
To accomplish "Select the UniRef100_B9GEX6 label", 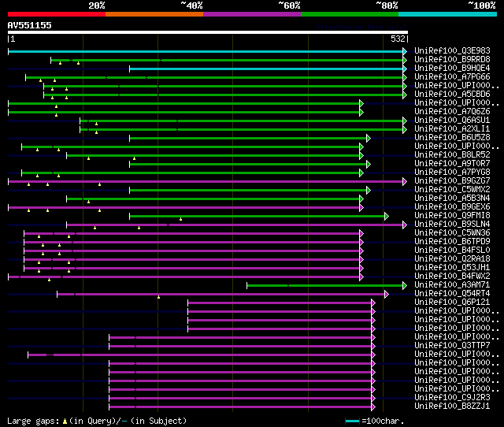I will coord(452,207).
